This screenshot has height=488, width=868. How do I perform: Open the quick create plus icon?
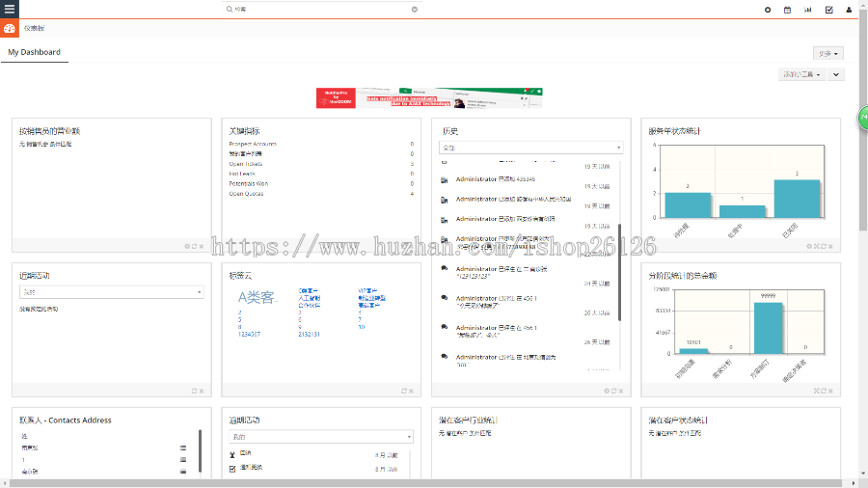tap(768, 10)
